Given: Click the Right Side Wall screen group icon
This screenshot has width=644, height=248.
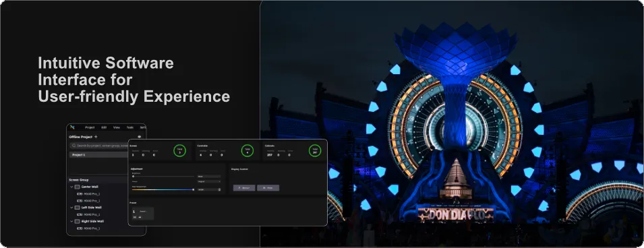Looking at the screenshot, I should 78,221.
